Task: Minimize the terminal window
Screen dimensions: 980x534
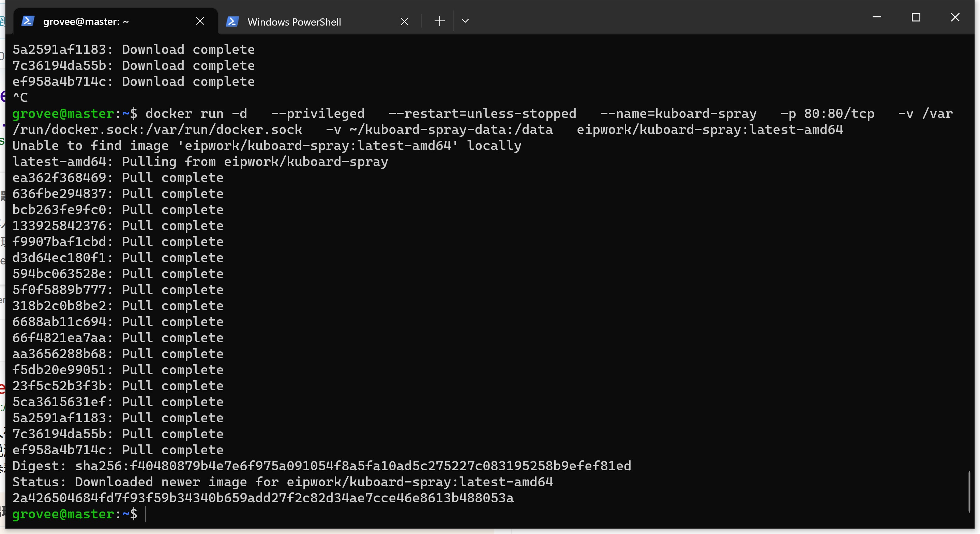Action: 876,17
